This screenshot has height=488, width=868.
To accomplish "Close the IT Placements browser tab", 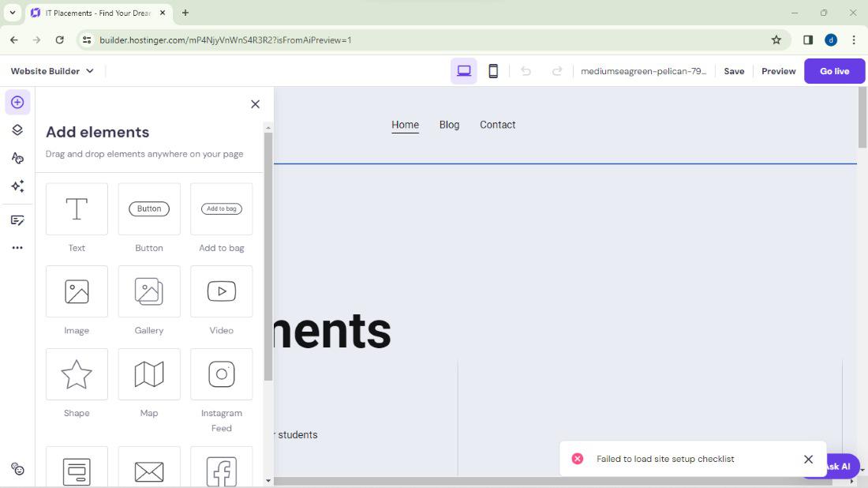I will tap(163, 13).
